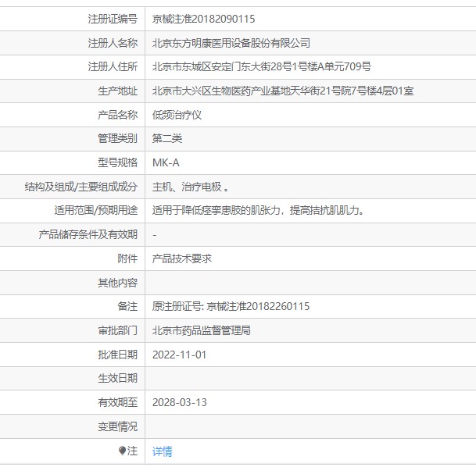This screenshot has width=476, height=467.
Task: Click composition text 主机、治疗电极
Action: coord(187,187)
